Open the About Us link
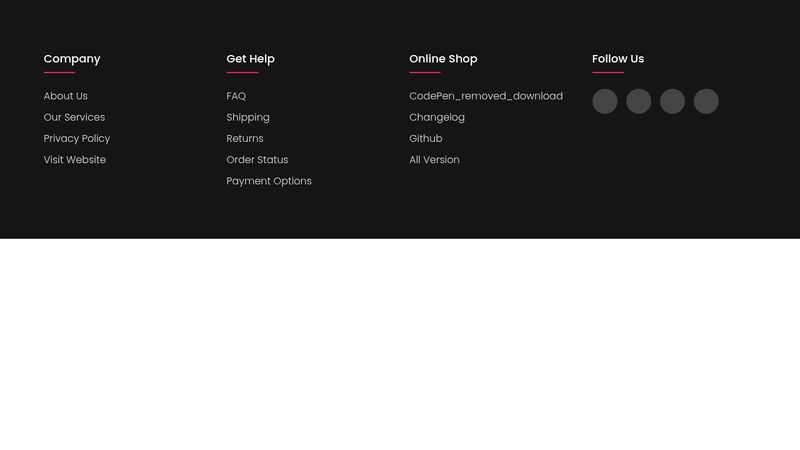800x450 pixels. (x=65, y=96)
